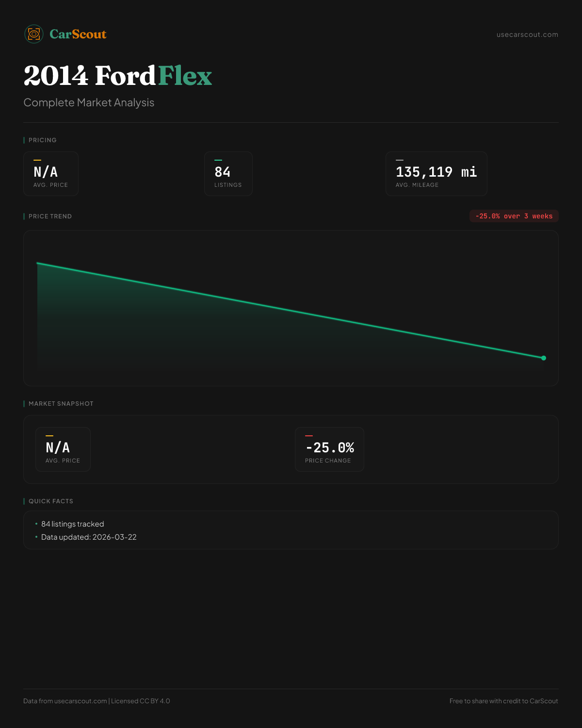Select the -25.0% Price Change card
Image resolution: width=582 pixels, height=728 pixels.
[329, 449]
